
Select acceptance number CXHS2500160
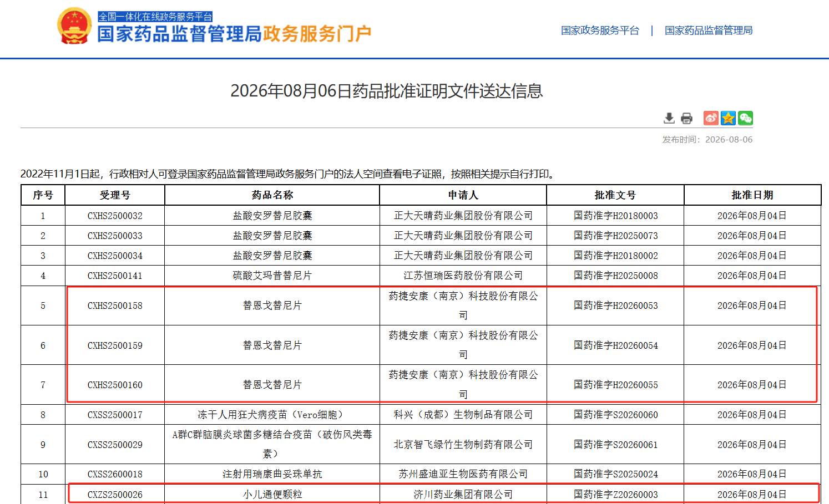[115, 385]
